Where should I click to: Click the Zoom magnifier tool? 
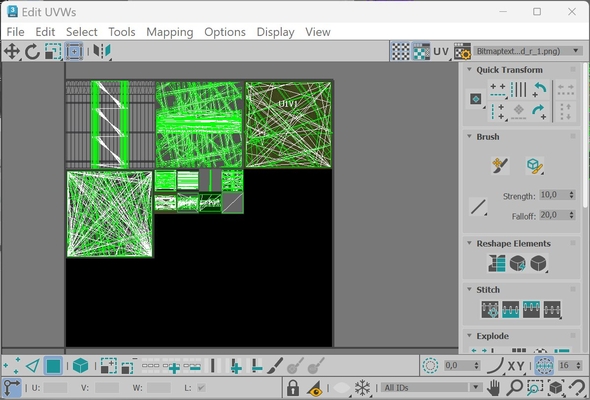[514, 388]
